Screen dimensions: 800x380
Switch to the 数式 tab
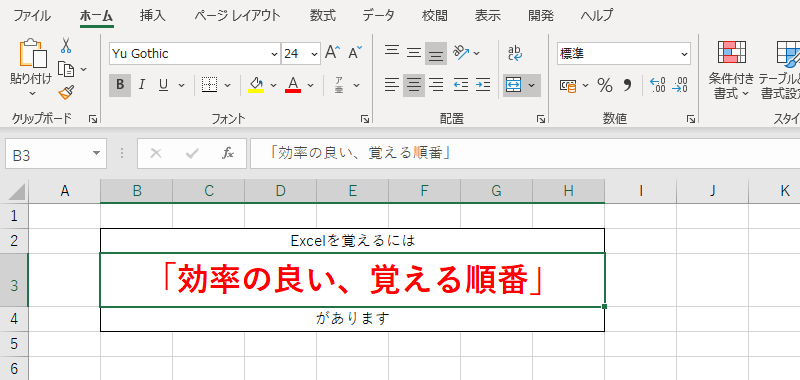click(322, 15)
